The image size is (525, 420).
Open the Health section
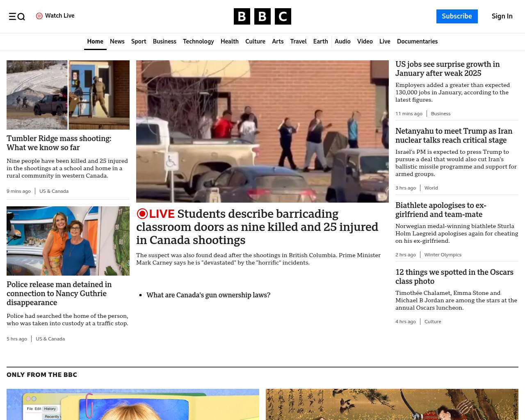coord(230,41)
